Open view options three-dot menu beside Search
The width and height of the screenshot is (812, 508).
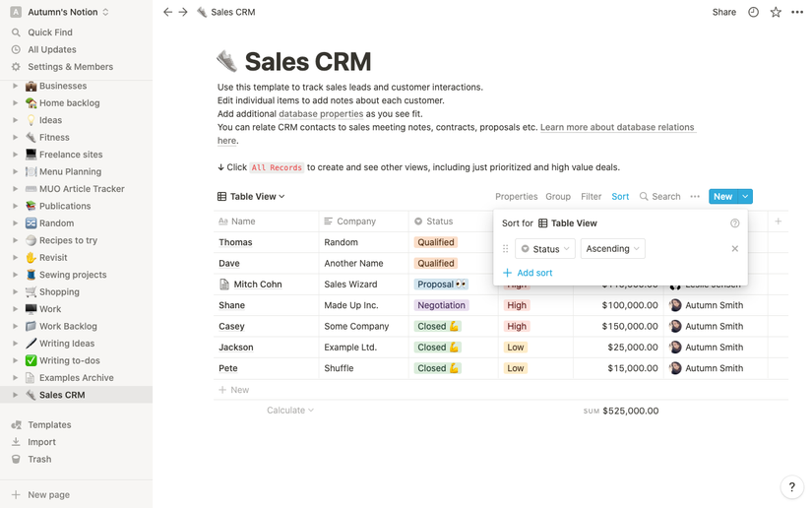pyautogui.click(x=695, y=196)
